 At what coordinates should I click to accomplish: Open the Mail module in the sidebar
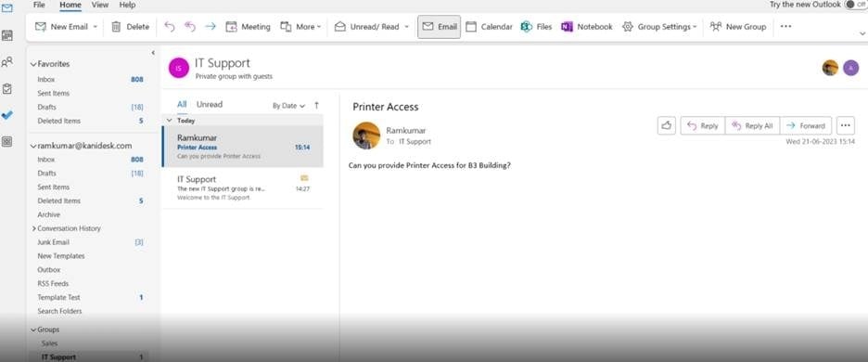(x=7, y=8)
